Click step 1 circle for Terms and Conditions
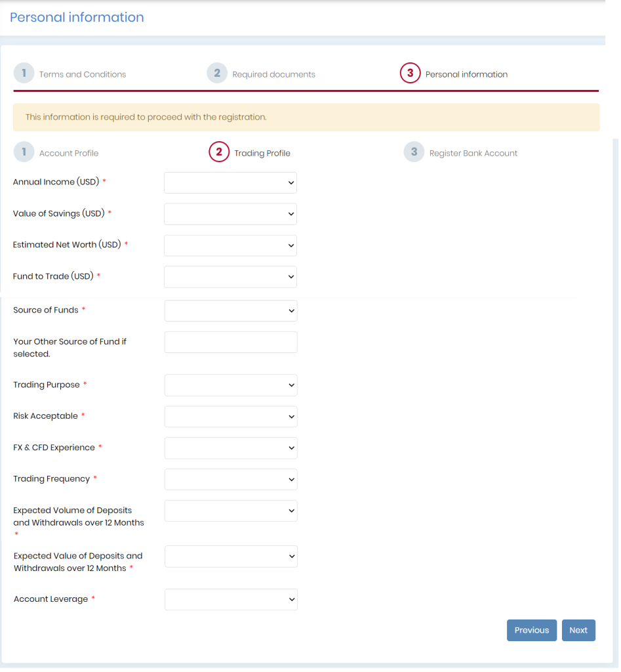This screenshot has width=621, height=672. [24, 73]
